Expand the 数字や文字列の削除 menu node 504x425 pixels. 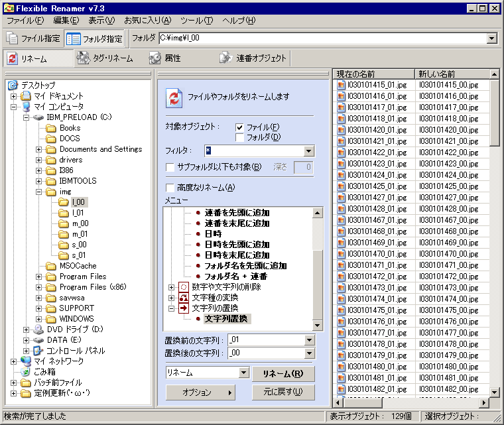(x=172, y=287)
